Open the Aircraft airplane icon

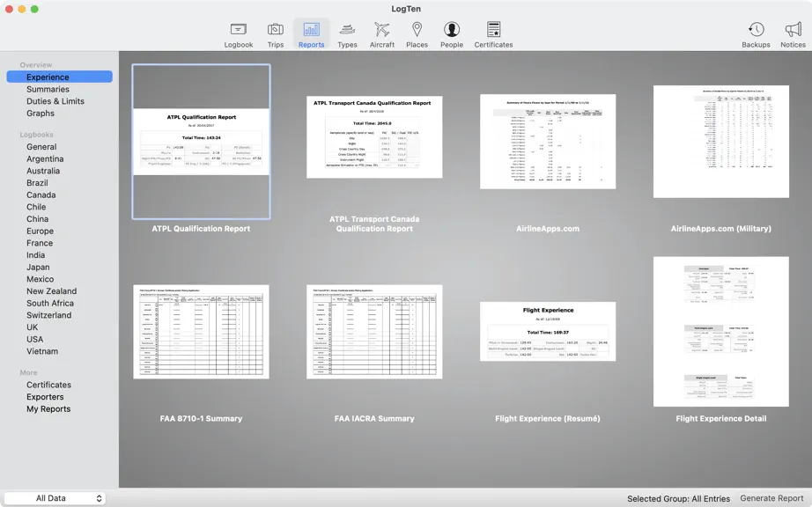click(382, 30)
